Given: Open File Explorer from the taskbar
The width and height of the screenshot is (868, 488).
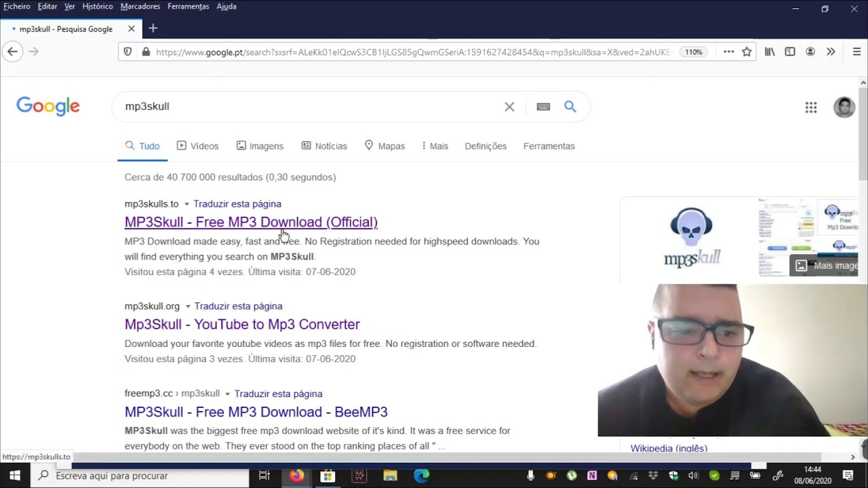Looking at the screenshot, I should [x=390, y=476].
